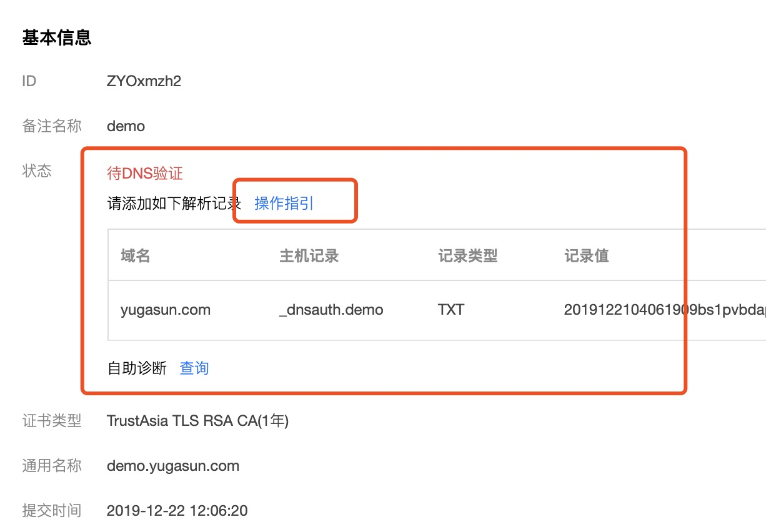Click the 记录类型 column header
Viewport: 766px width, 532px height.
tap(467, 256)
